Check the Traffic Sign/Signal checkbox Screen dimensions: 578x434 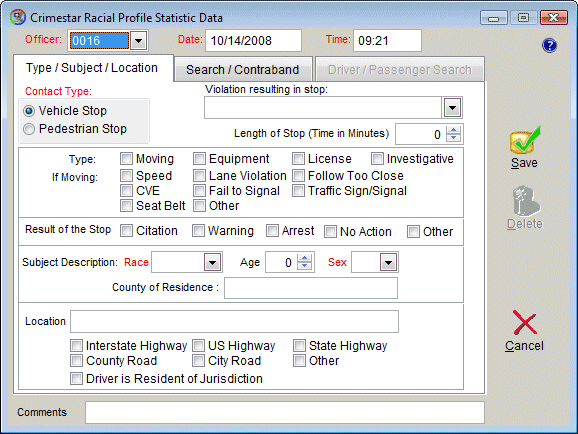pyautogui.click(x=298, y=191)
